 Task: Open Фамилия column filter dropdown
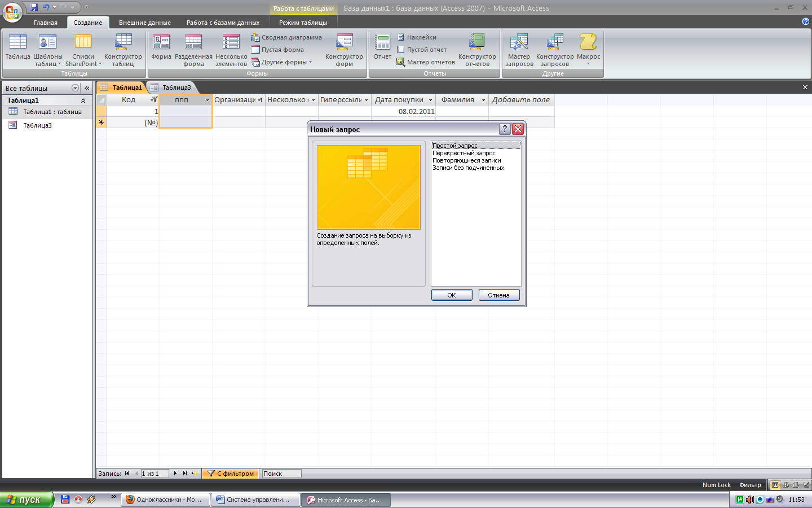[x=483, y=100]
